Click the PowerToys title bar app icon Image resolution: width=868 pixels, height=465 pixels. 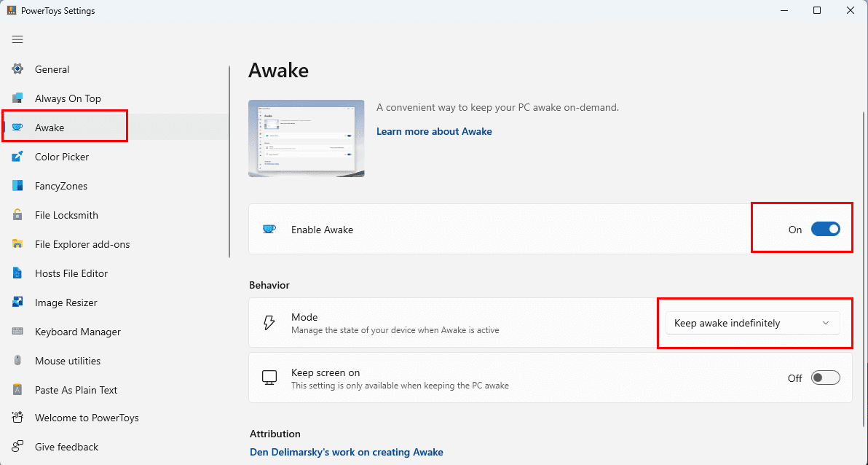(x=11, y=10)
